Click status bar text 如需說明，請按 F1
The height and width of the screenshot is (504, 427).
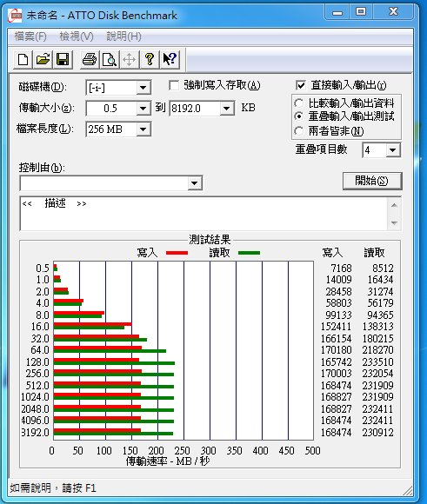(53, 488)
